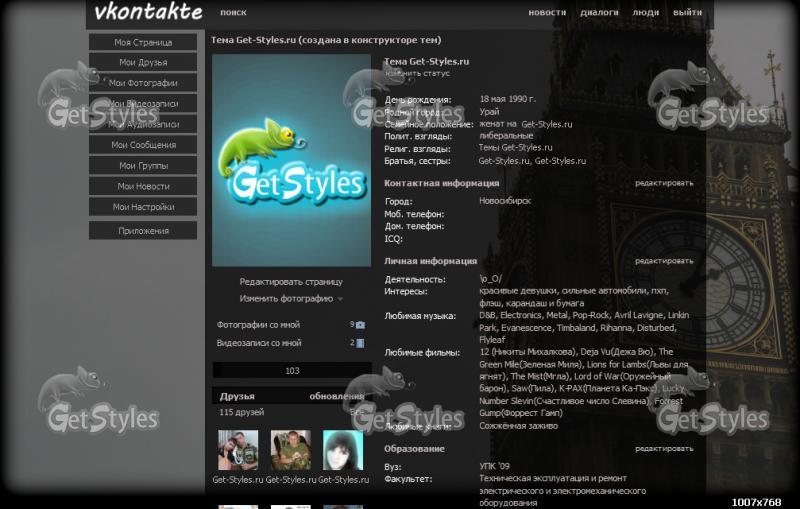Open 'новости' in the top navigation

coord(546,13)
